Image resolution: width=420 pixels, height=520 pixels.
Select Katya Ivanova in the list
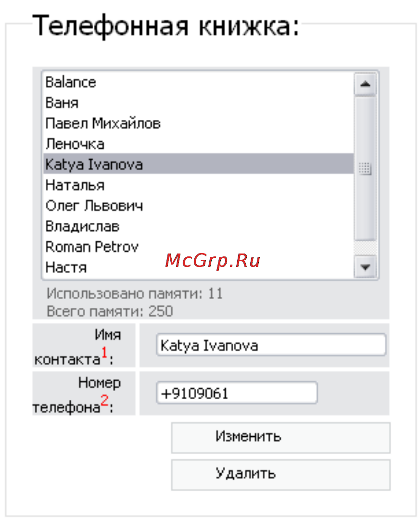coord(198,164)
